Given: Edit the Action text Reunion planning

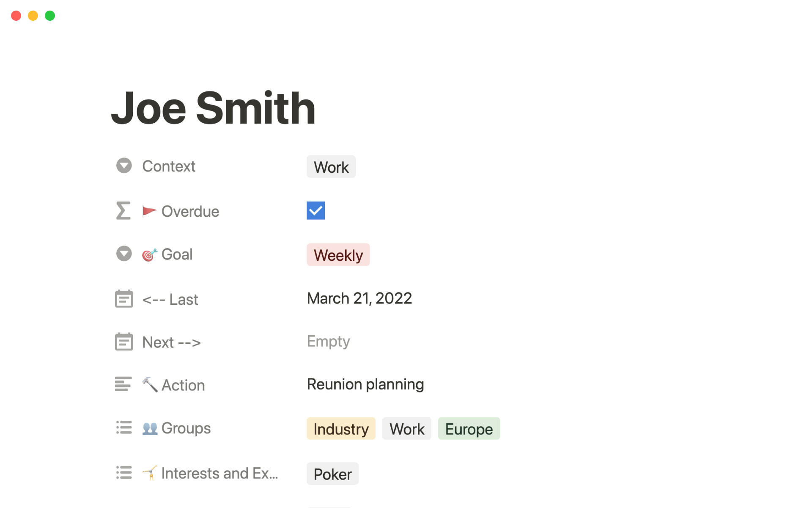Looking at the screenshot, I should click(365, 384).
